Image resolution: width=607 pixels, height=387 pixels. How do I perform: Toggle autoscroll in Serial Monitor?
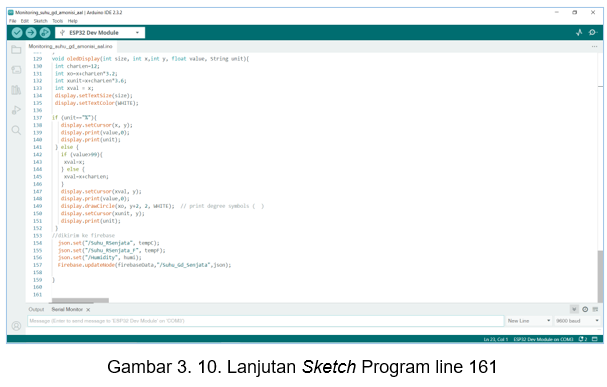pyautogui.click(x=574, y=309)
